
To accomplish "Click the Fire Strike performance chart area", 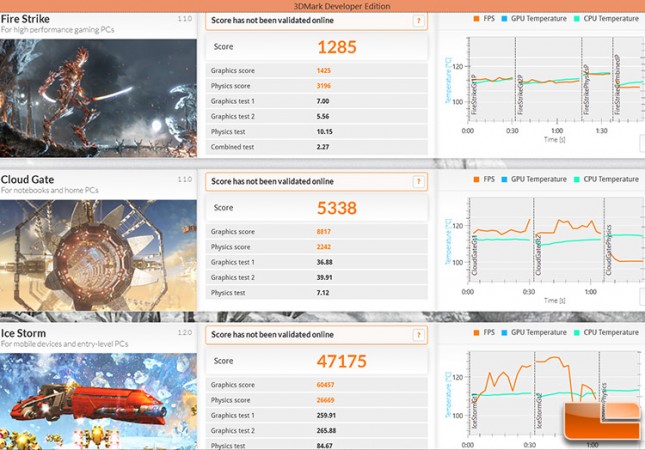I will [x=555, y=80].
